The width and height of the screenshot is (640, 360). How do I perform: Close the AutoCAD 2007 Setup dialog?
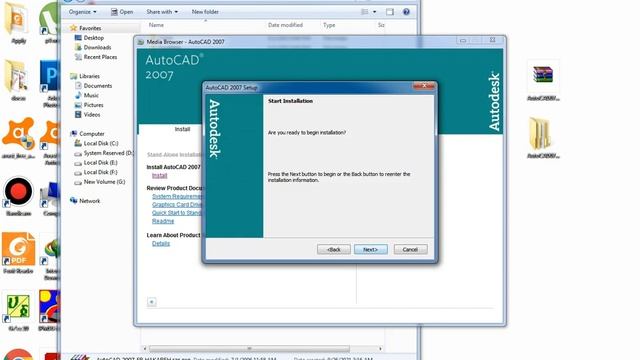(x=424, y=86)
